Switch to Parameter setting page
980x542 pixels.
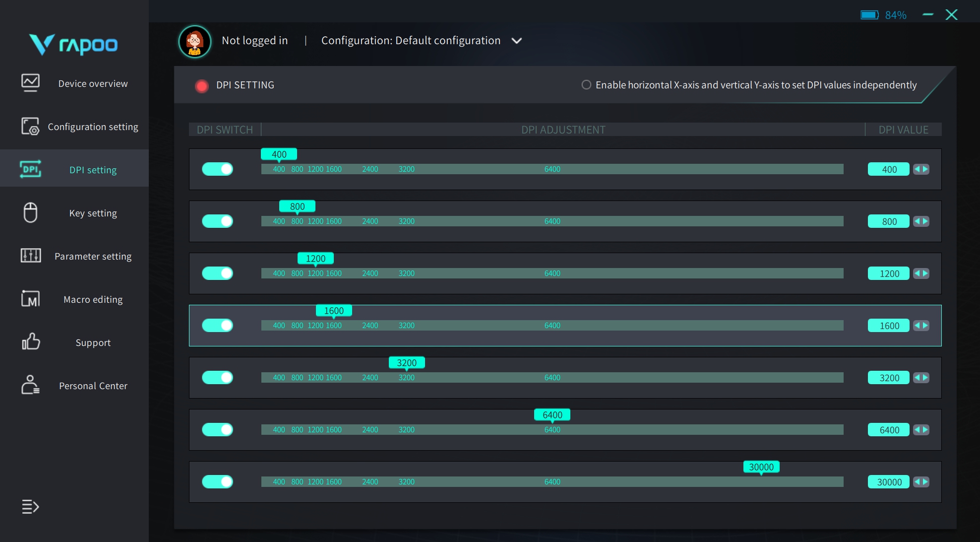(74, 256)
